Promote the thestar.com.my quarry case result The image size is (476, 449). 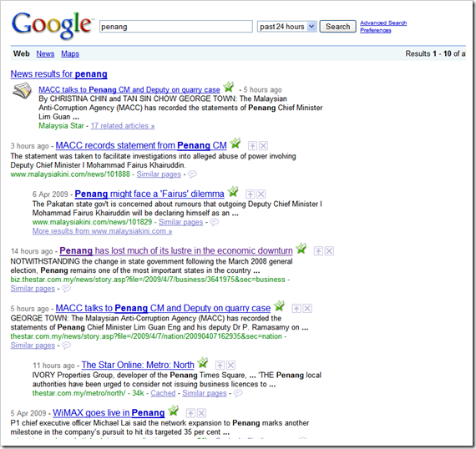296,309
